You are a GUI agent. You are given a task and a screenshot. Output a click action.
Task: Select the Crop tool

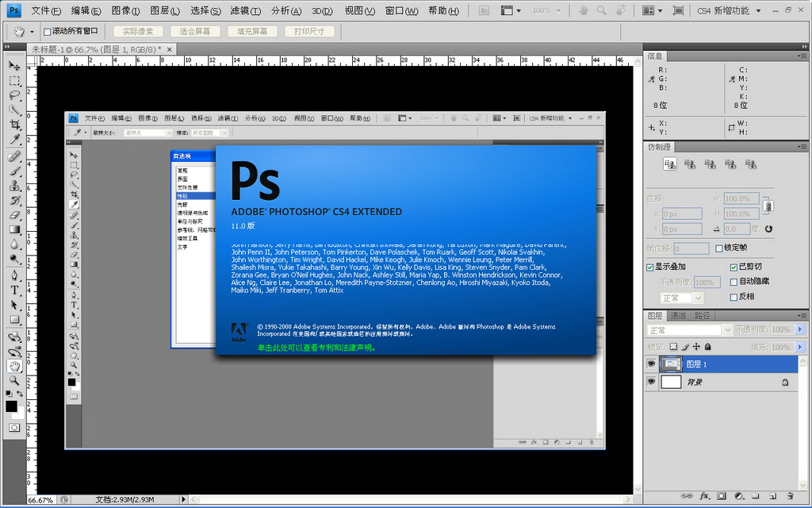[14, 125]
